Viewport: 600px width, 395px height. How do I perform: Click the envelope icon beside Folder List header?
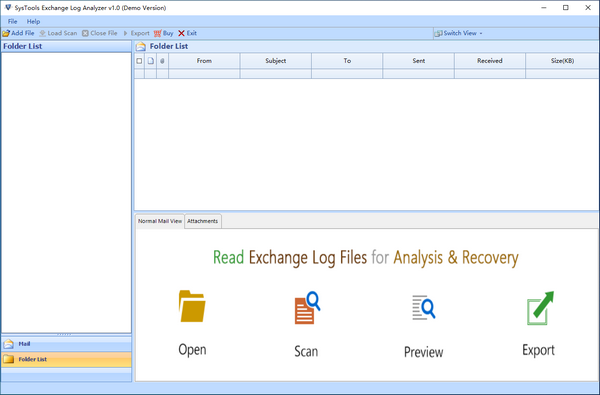coord(141,47)
